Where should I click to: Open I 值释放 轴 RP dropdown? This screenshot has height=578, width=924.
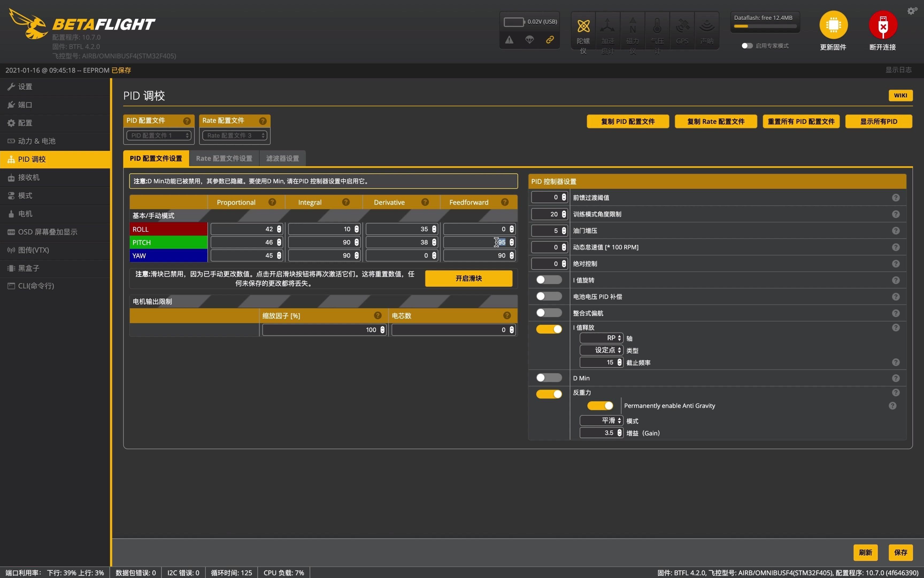pyautogui.click(x=601, y=338)
